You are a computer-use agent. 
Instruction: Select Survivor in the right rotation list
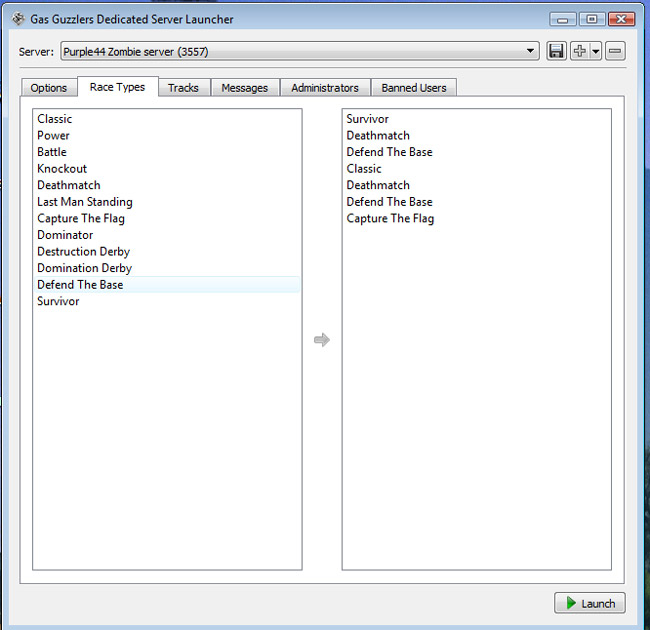pos(476,119)
